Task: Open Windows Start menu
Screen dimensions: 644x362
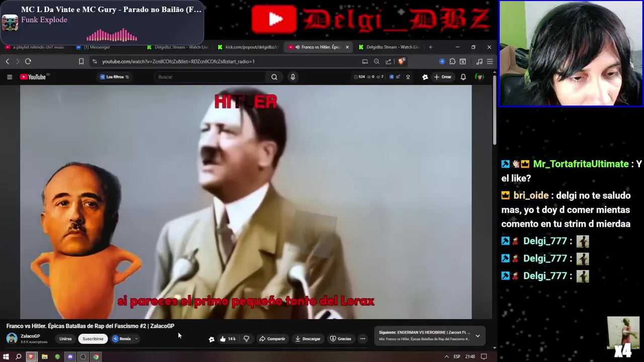Action: click(6, 356)
